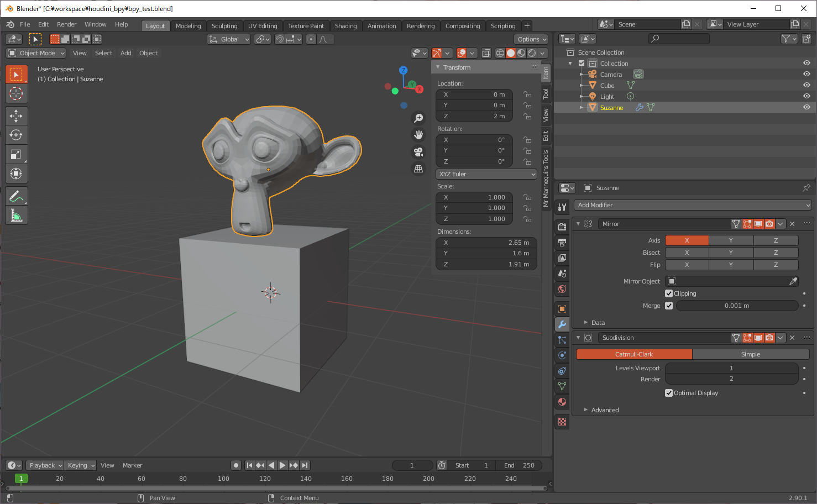
Task: Open the Playback dropdown
Action: (x=45, y=465)
